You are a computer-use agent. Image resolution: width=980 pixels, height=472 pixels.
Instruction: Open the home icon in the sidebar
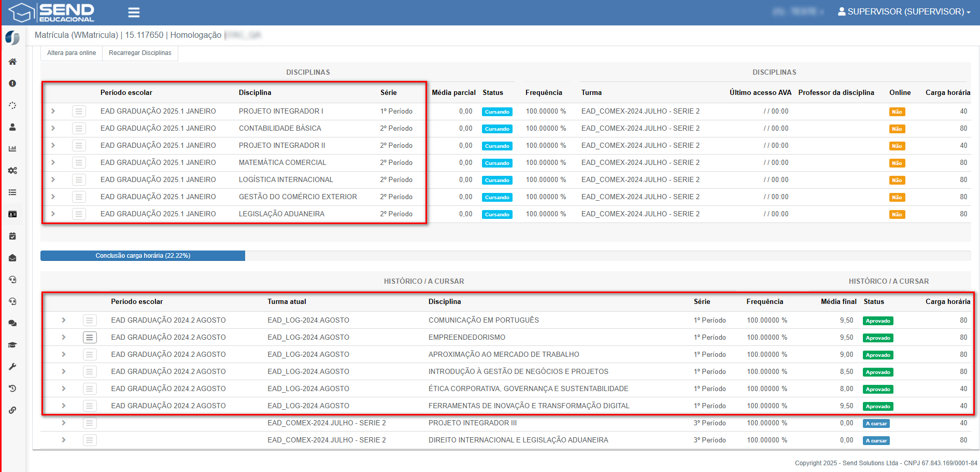point(12,62)
